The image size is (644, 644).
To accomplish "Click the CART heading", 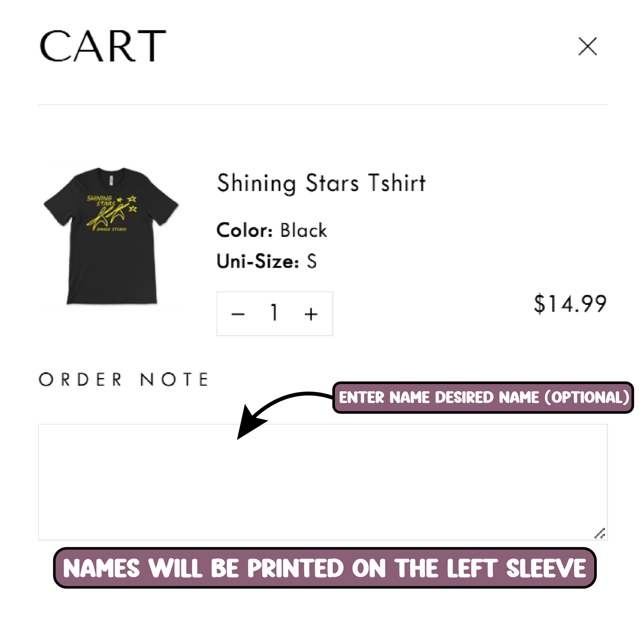I will (x=102, y=47).
